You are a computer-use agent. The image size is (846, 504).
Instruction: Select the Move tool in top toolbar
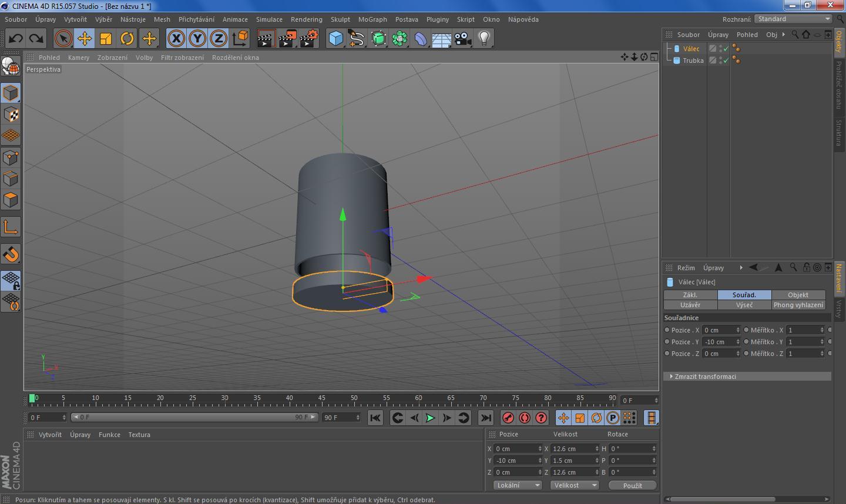pyautogui.click(x=85, y=39)
